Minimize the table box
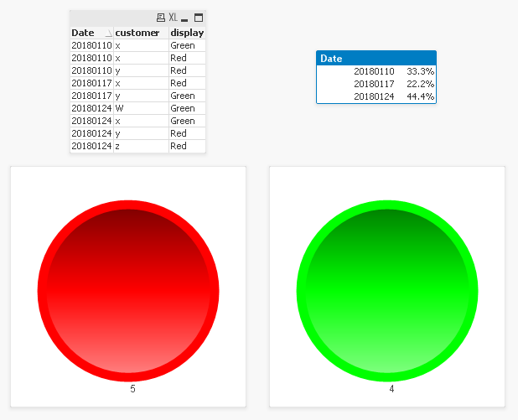This screenshot has width=518, height=420. (184, 20)
